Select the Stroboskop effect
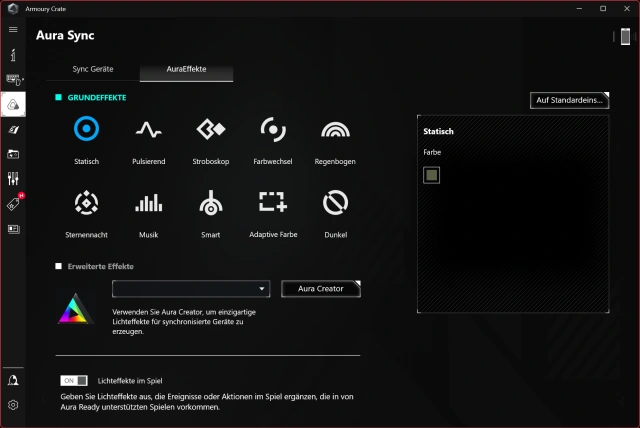This screenshot has height=428, width=640. 211,129
